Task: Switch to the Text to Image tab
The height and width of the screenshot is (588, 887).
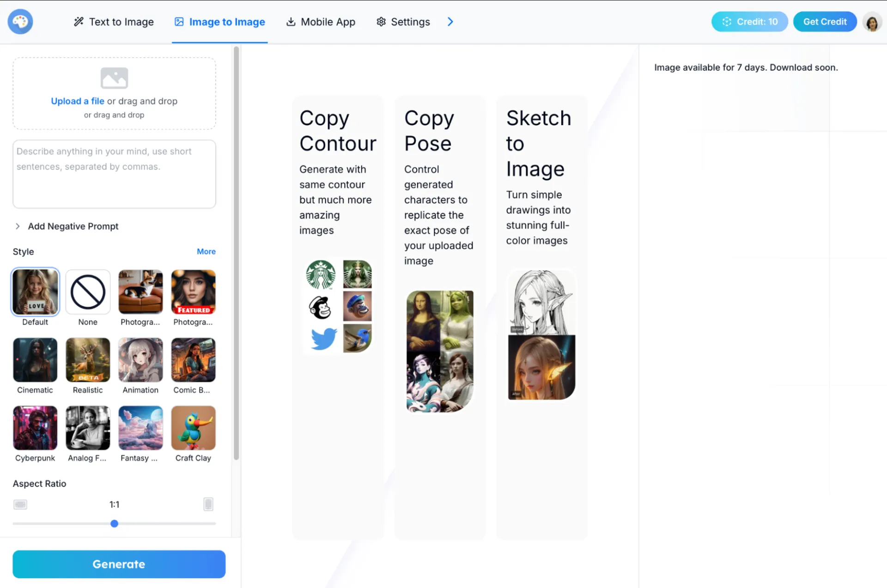Action: 114,22
